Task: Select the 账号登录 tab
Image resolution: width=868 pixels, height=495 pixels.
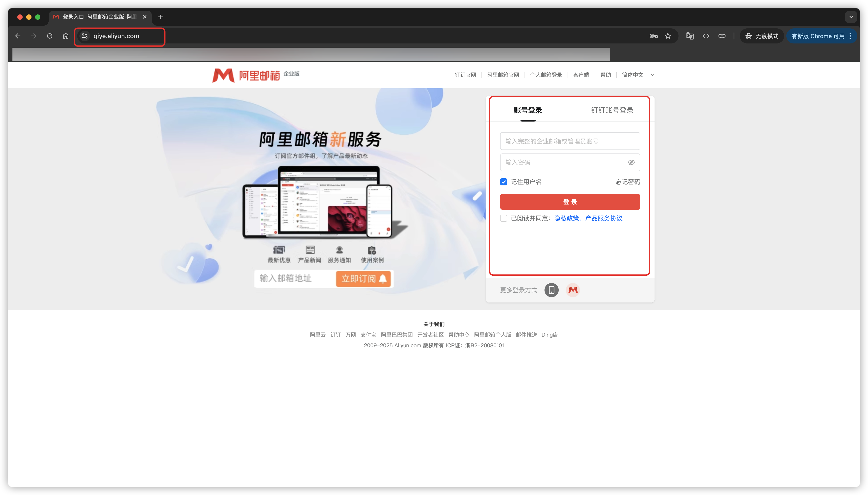Action: pos(528,110)
